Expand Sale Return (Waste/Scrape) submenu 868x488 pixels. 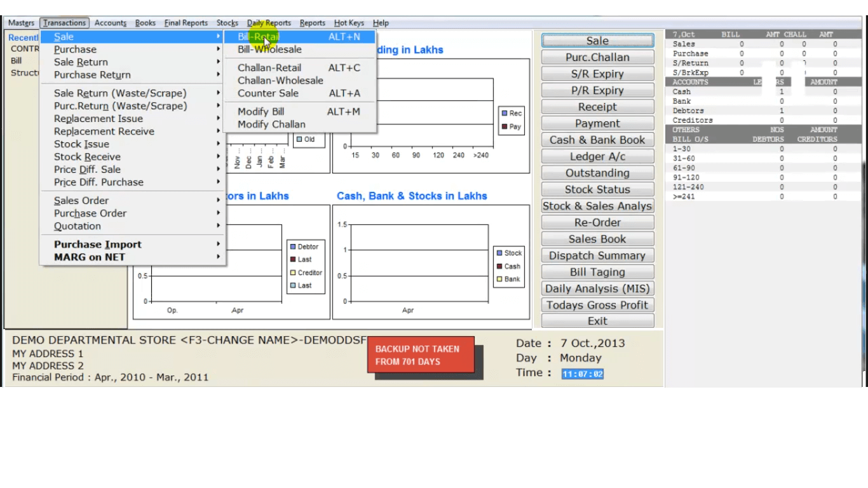point(133,93)
